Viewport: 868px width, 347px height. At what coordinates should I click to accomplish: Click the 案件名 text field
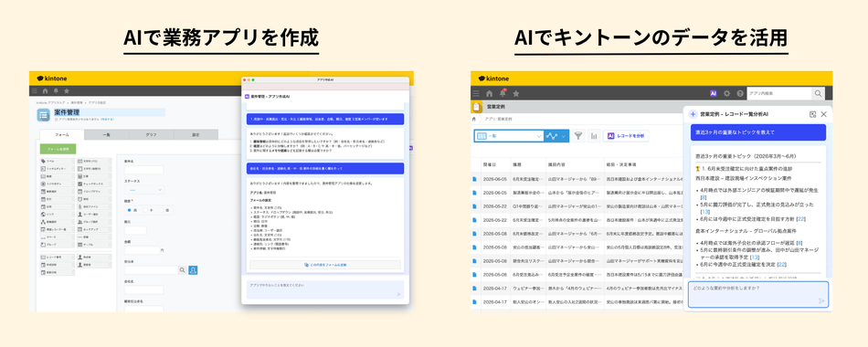[144, 170]
